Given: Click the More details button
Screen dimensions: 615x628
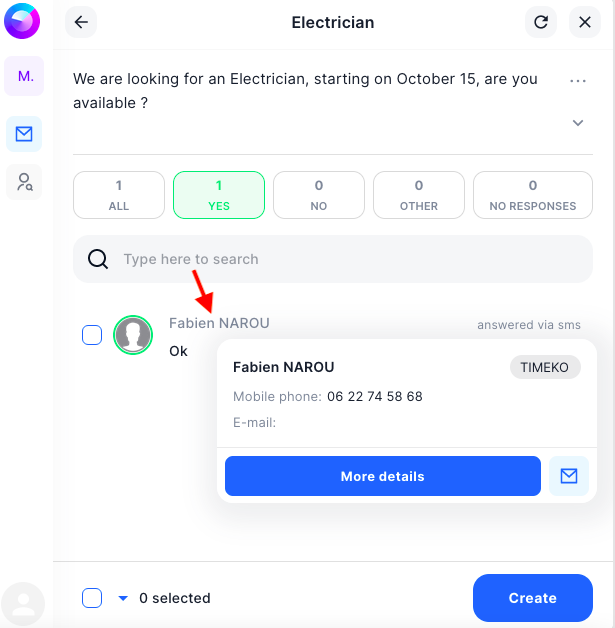Looking at the screenshot, I should (x=383, y=476).
